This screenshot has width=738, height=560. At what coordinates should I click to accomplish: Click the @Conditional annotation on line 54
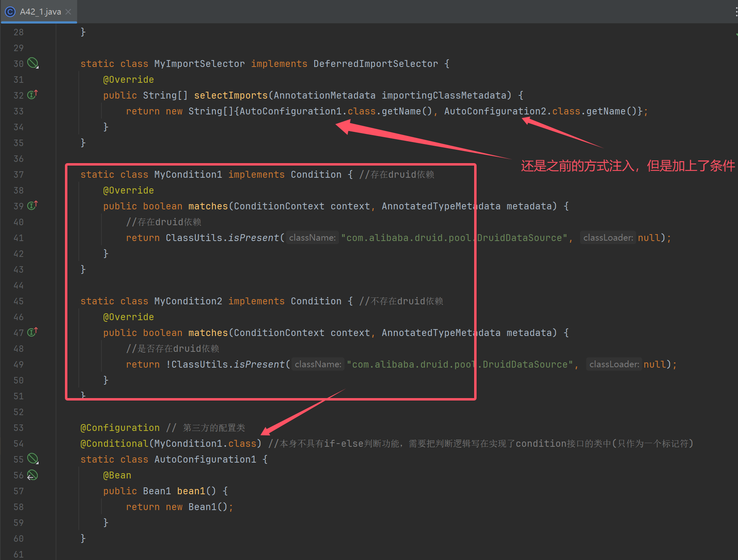point(114,444)
